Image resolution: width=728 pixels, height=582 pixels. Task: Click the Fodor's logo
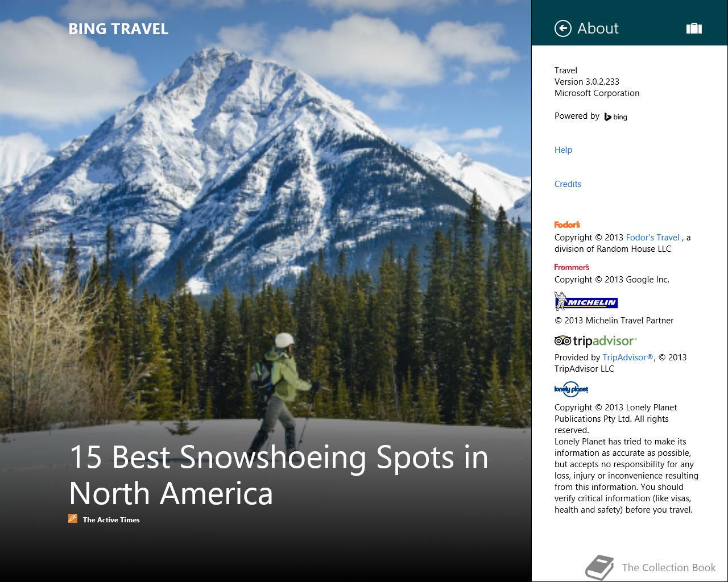click(x=567, y=225)
